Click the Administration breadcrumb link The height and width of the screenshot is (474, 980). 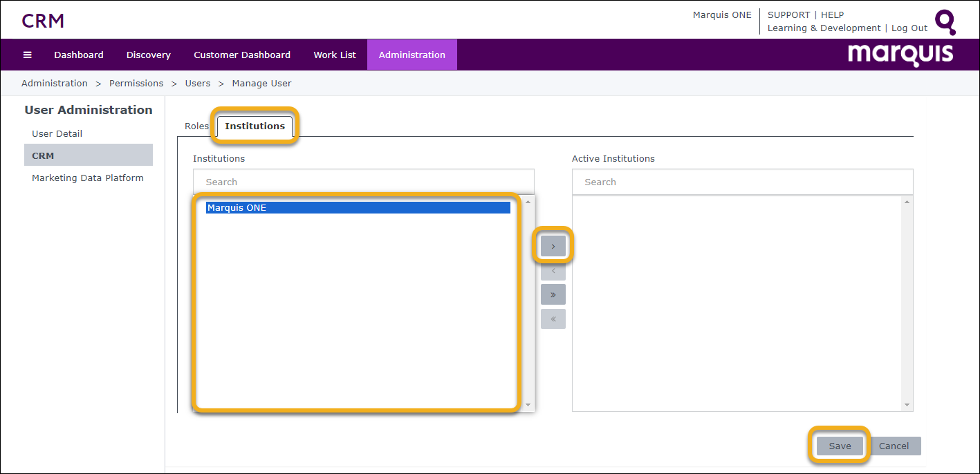[x=55, y=83]
